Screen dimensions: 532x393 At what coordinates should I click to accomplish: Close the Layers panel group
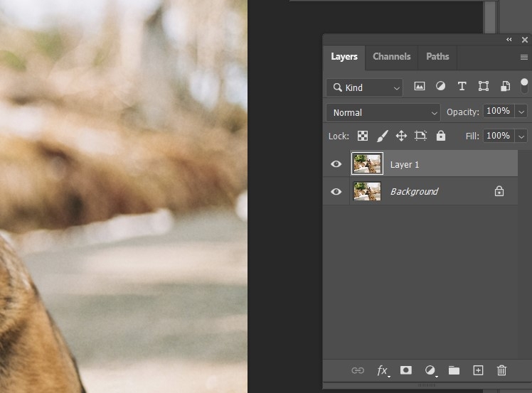(x=525, y=40)
